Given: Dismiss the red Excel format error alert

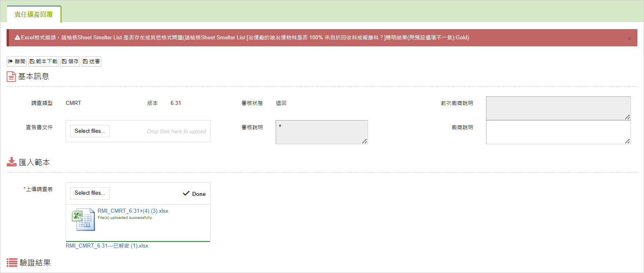Looking at the screenshot, I should click(x=629, y=39).
